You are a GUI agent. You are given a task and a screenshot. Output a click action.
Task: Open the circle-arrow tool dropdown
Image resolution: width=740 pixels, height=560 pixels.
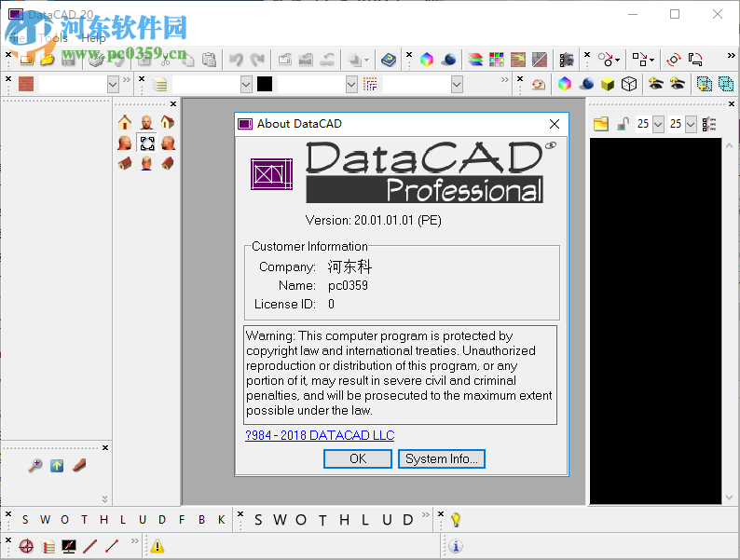click(x=617, y=60)
